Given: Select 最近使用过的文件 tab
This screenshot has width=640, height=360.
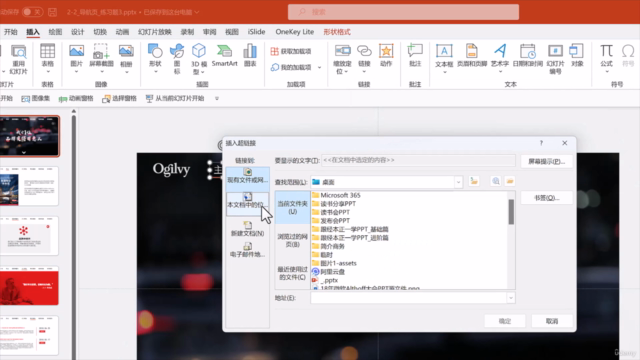Looking at the screenshot, I should pyautogui.click(x=292, y=273).
